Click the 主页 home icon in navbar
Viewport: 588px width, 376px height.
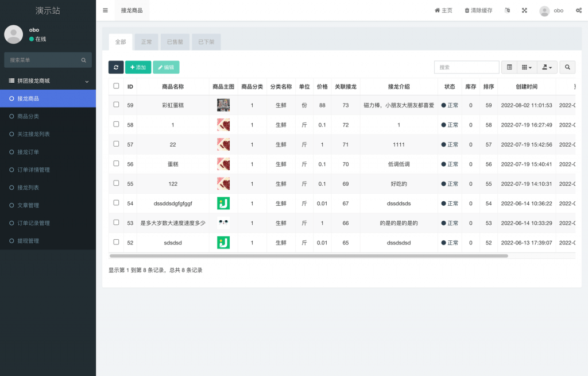tap(438, 10)
